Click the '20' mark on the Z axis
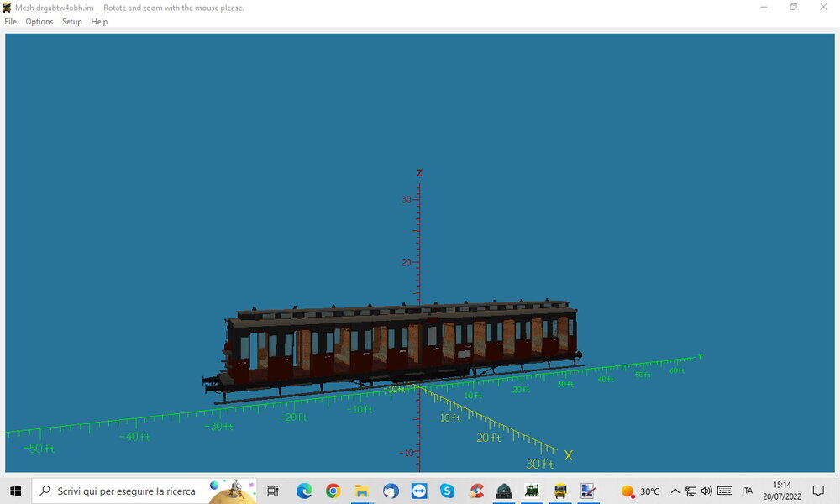Image resolution: width=840 pixels, height=504 pixels. pos(407,262)
